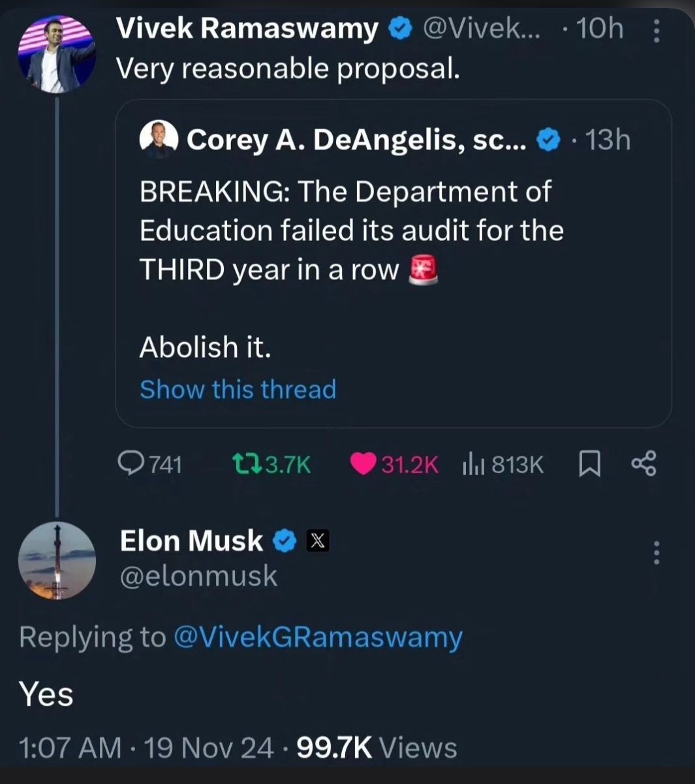Open the @VivekGRamaswamy mention link
The height and width of the screenshot is (784, 695).
pos(318,636)
